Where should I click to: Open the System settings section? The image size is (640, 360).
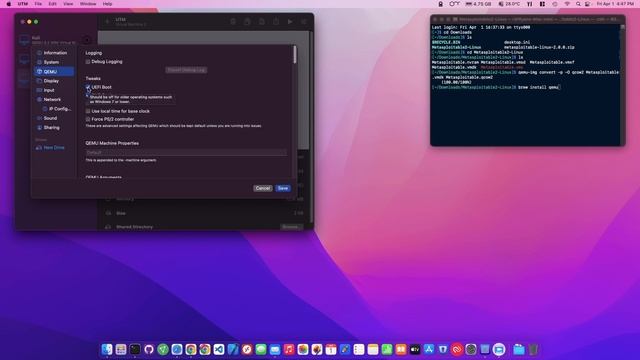pyautogui.click(x=54, y=62)
